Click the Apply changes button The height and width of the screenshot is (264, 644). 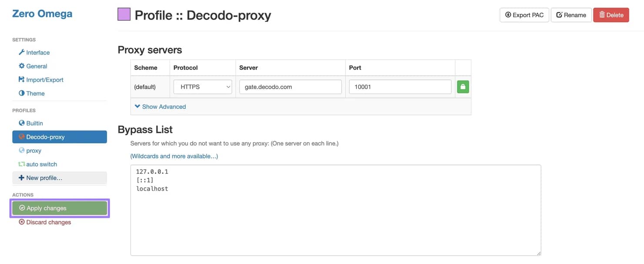60,208
